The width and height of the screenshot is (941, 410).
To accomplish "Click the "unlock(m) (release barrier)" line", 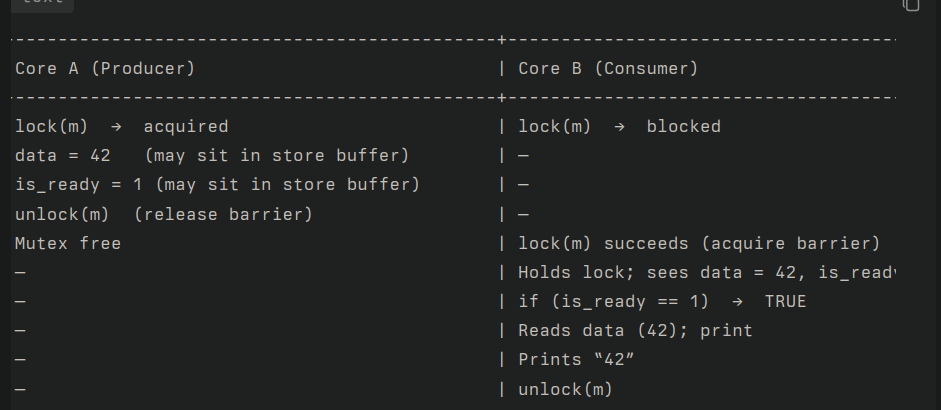I will tap(164, 214).
